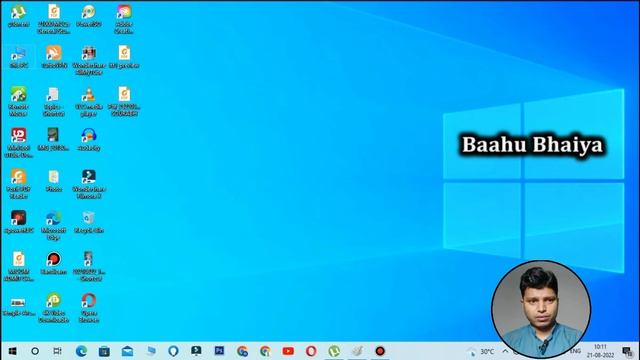Open the Wondershare photo collage desktop shortcut
The image size is (640, 360).
click(x=89, y=60)
